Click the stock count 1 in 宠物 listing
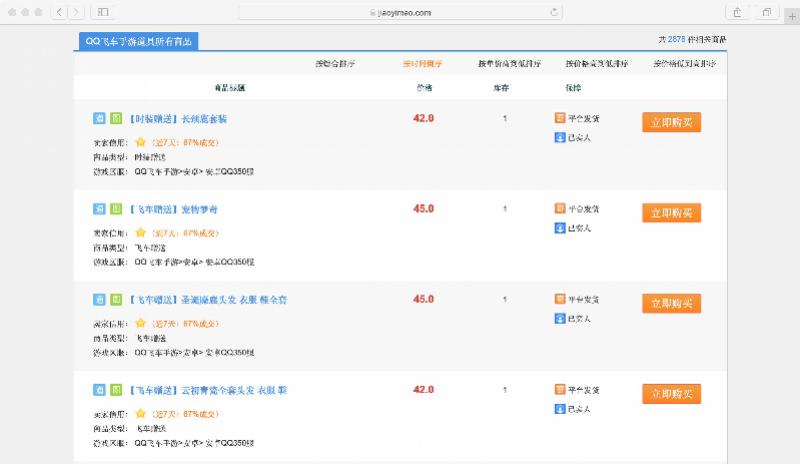This screenshot has width=800, height=464. pyautogui.click(x=505, y=208)
